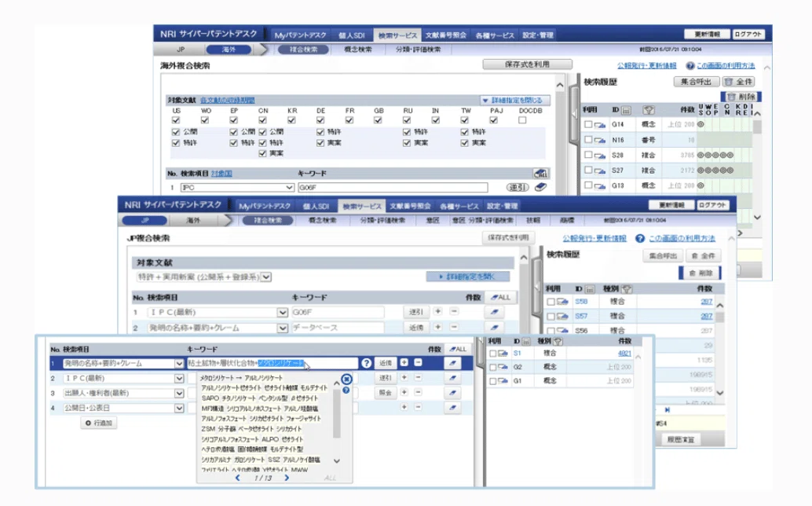Click the minus icon in highlighted row 1
812x506 pixels.
coord(418,362)
